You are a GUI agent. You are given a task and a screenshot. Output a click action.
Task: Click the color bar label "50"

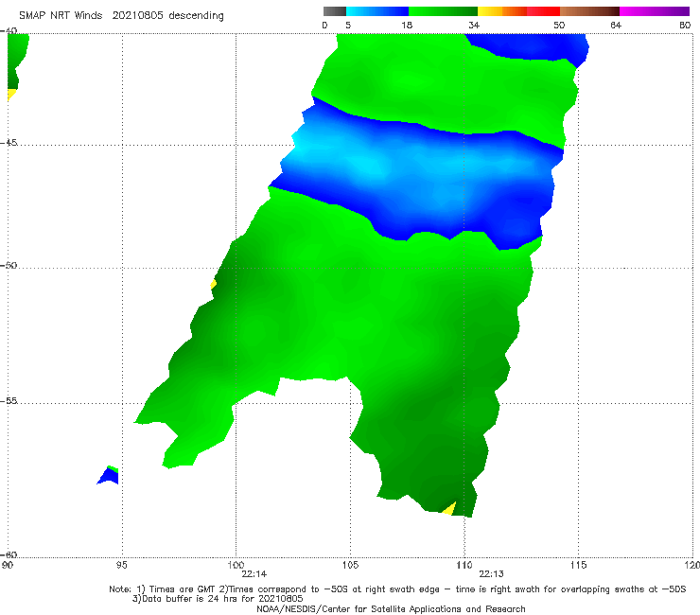[x=559, y=26]
